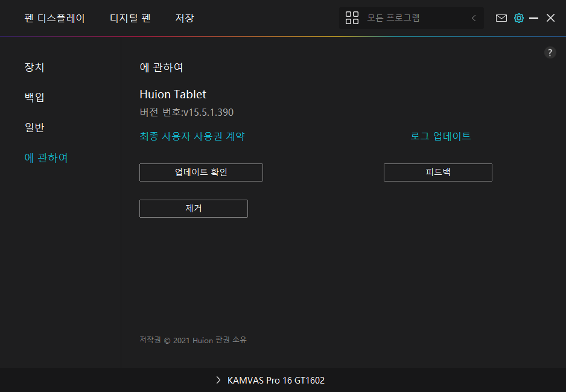Image resolution: width=566 pixels, height=392 pixels.
Task: Select 장치 in the sidebar
Action: (x=34, y=67)
